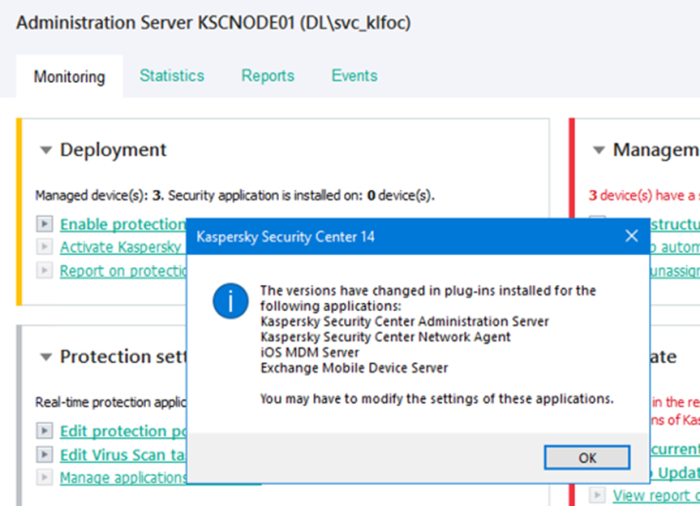Collapse the Management section arrow

pos(598,150)
